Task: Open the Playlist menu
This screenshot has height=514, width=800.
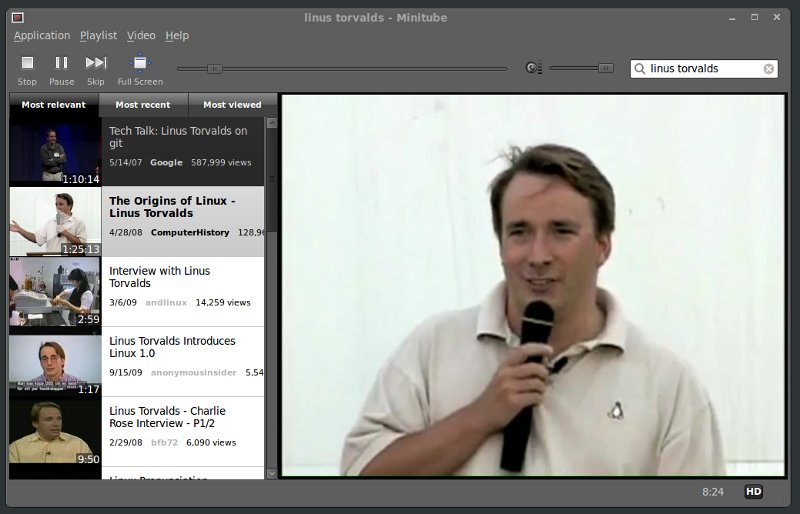Action: coord(98,36)
